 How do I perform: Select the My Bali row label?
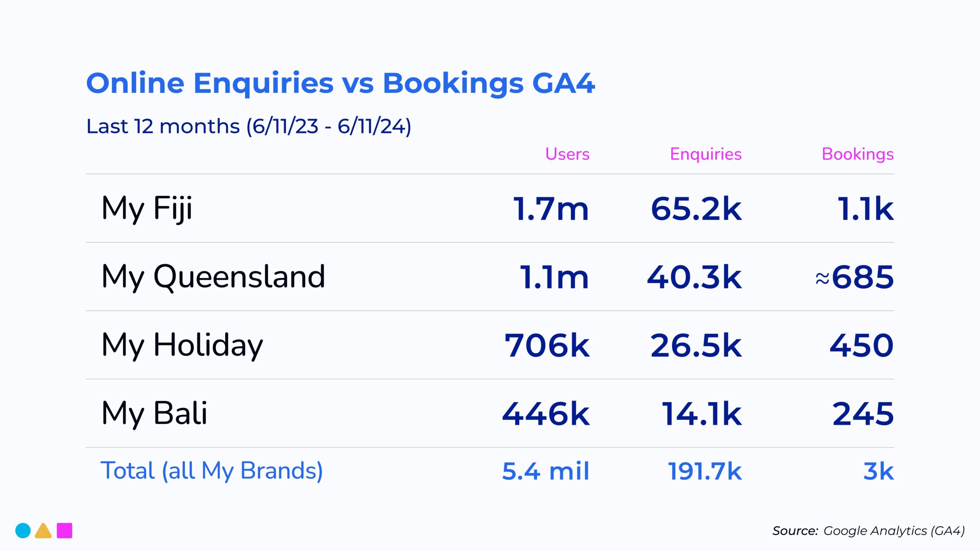(x=154, y=413)
